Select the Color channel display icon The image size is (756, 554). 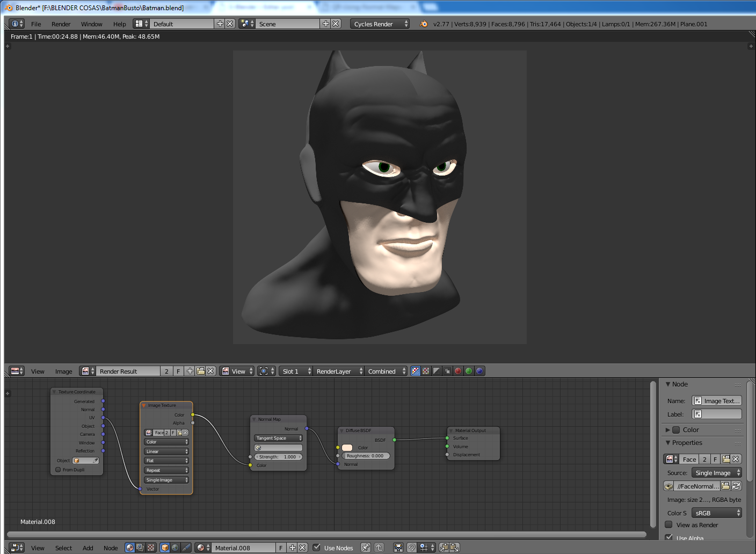click(426, 371)
